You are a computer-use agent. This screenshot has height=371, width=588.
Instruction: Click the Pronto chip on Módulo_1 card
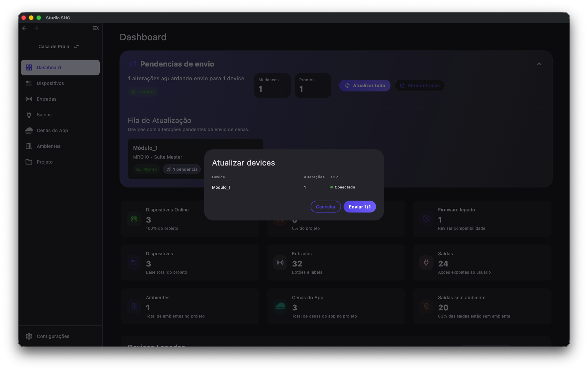click(x=147, y=169)
